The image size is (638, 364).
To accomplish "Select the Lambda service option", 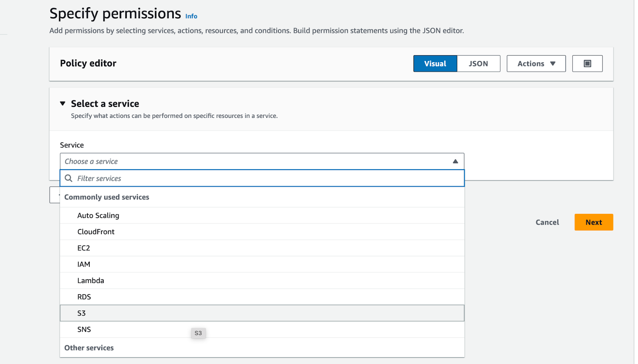I will 91,281.
